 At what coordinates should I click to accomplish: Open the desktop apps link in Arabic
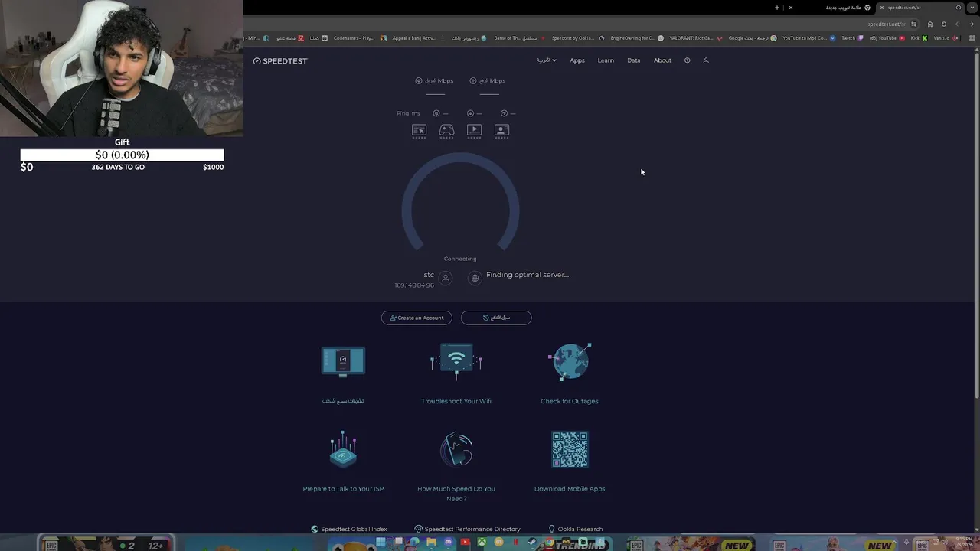click(343, 401)
